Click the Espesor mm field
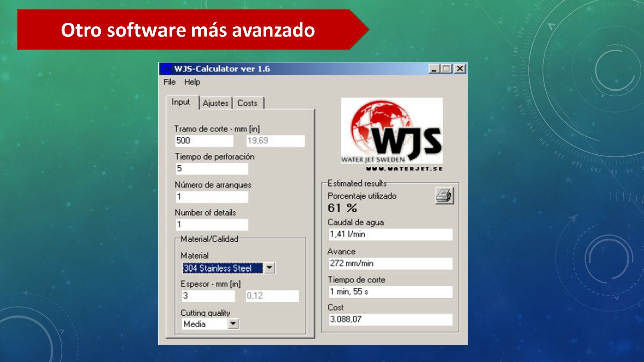This screenshot has width=644, height=362. click(x=208, y=296)
